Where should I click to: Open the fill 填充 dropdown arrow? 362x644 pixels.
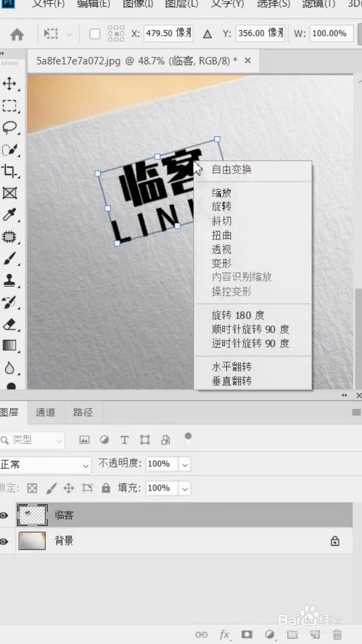coord(185,488)
